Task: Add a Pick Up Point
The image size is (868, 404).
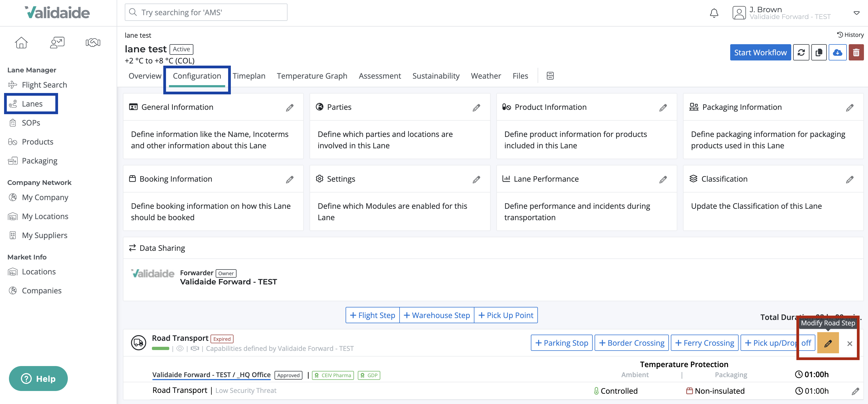Action: (x=506, y=315)
